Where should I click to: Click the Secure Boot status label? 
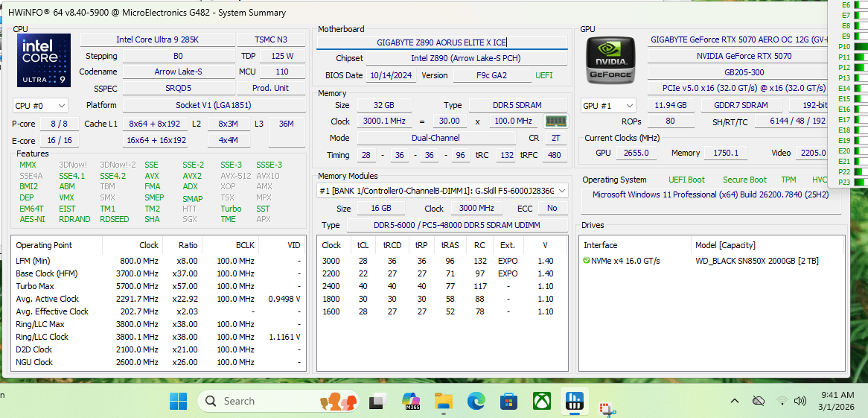(x=744, y=180)
